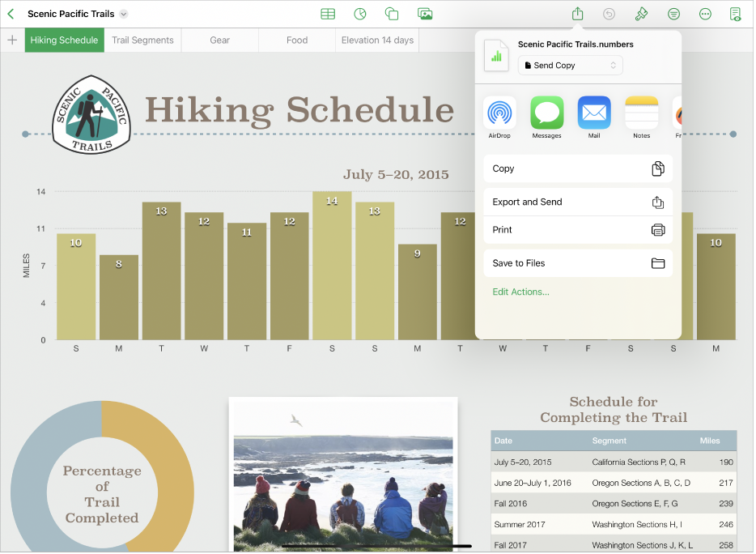Open the Chart insertion tool
This screenshot has width=756, height=554.
click(359, 13)
